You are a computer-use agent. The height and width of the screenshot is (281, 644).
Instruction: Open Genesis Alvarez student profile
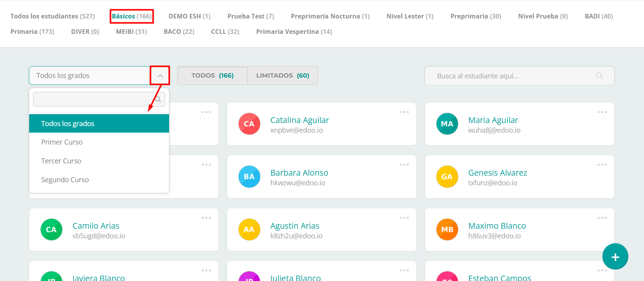[x=498, y=173]
